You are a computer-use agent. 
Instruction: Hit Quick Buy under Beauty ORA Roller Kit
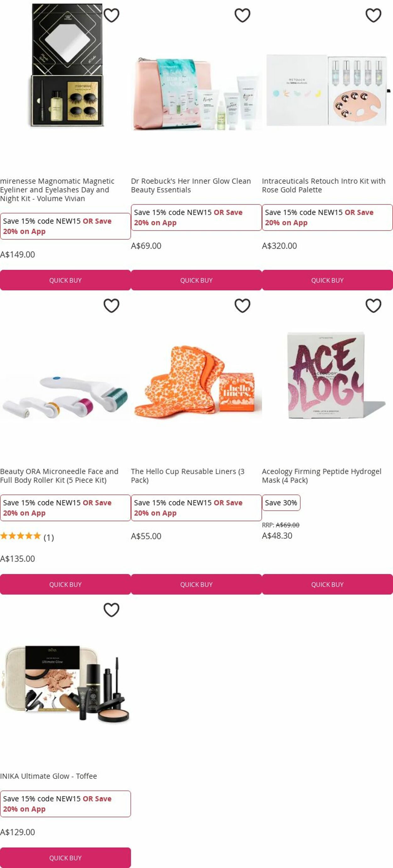click(x=65, y=584)
